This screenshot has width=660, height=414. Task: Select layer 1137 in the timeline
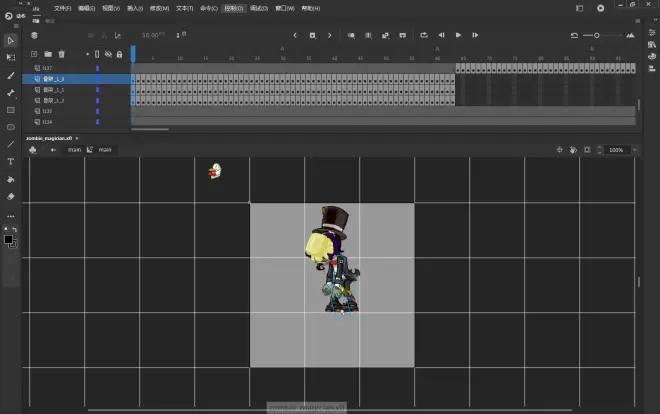47,68
